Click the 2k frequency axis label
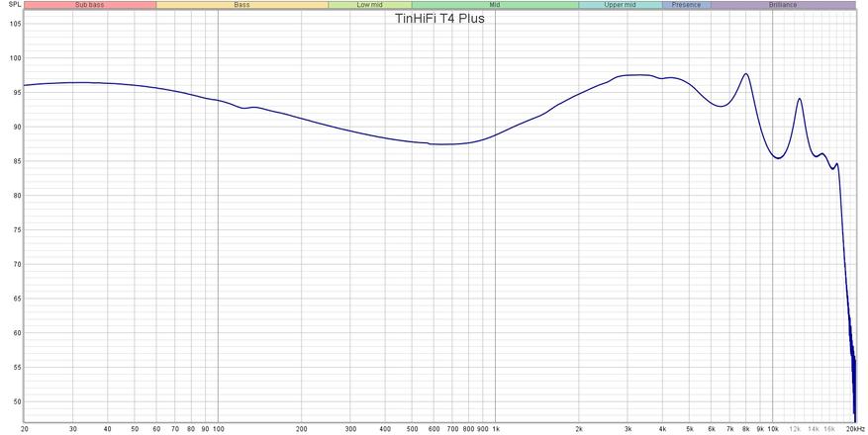868x435 pixels. [579, 429]
